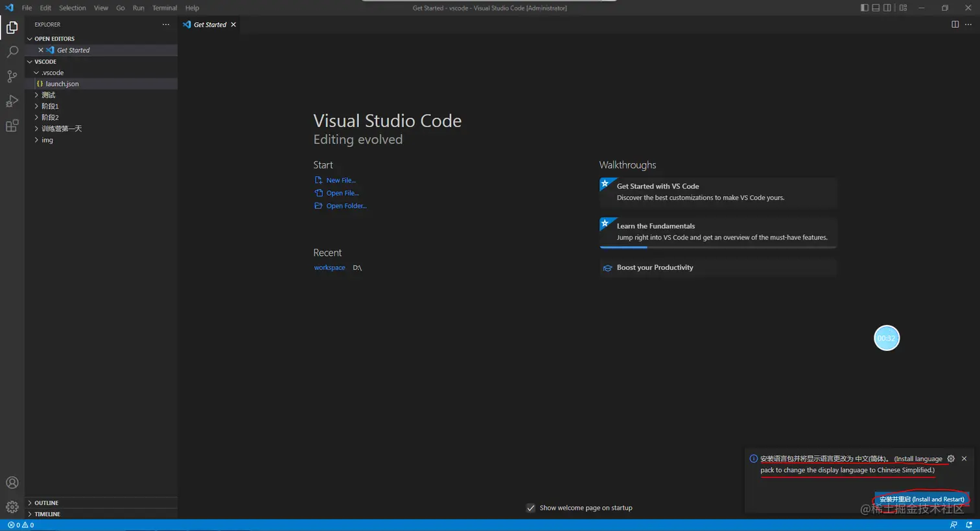
Task: Open the Manage gear in activity bar
Action: click(x=12, y=507)
